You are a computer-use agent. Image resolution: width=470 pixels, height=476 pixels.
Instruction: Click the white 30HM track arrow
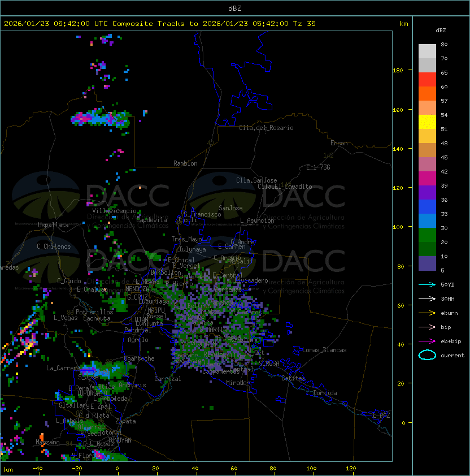[x=427, y=298]
